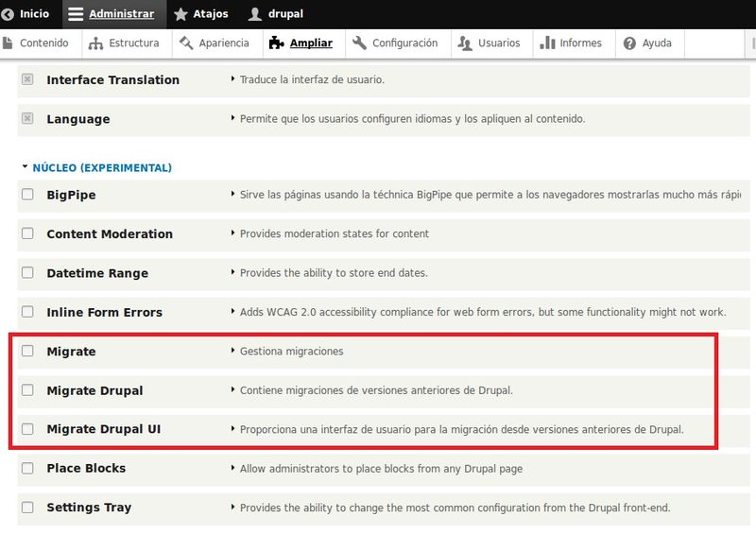Expand the Migrate Drupal description arrow
Screen dimensions: 756x534
coord(232,389)
